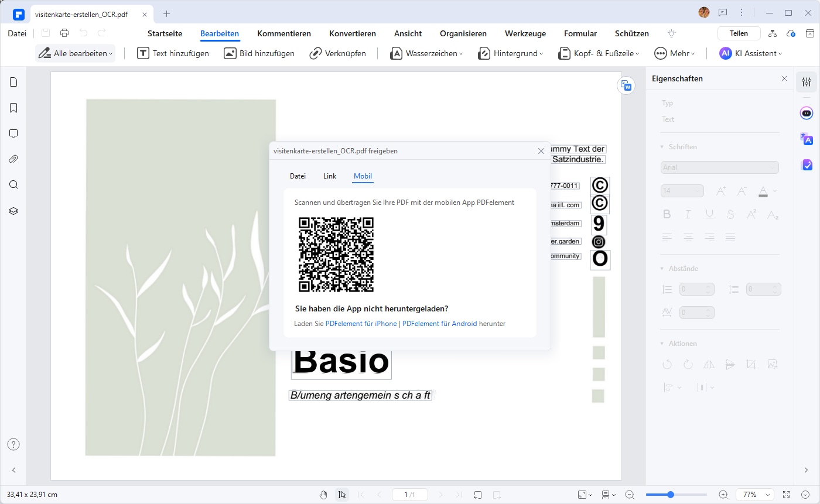Click the fullscreen icon in the status bar
Image resolution: width=820 pixels, height=504 pixels.
(787, 495)
